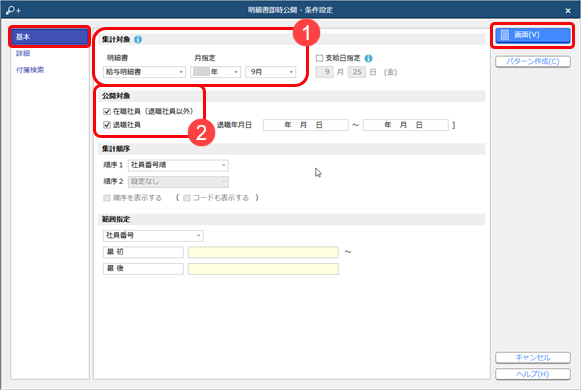Click the キャンセル button
581x390 pixels.
click(x=533, y=357)
